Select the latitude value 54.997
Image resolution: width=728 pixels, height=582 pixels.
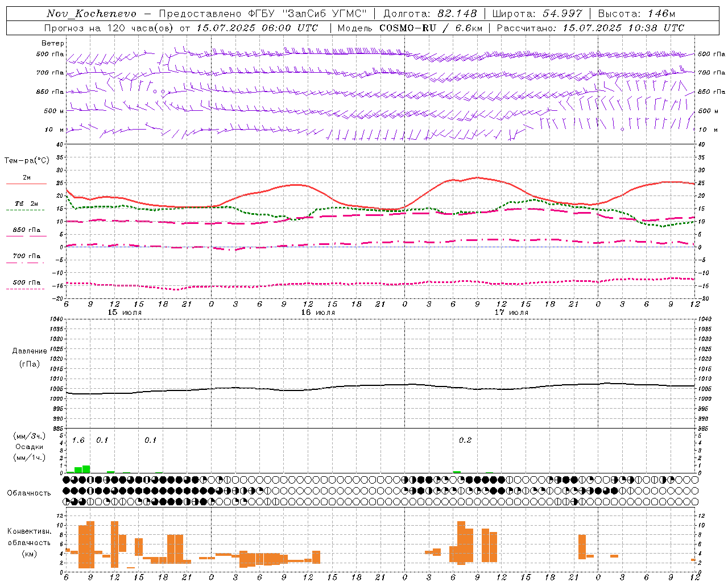click(562, 14)
